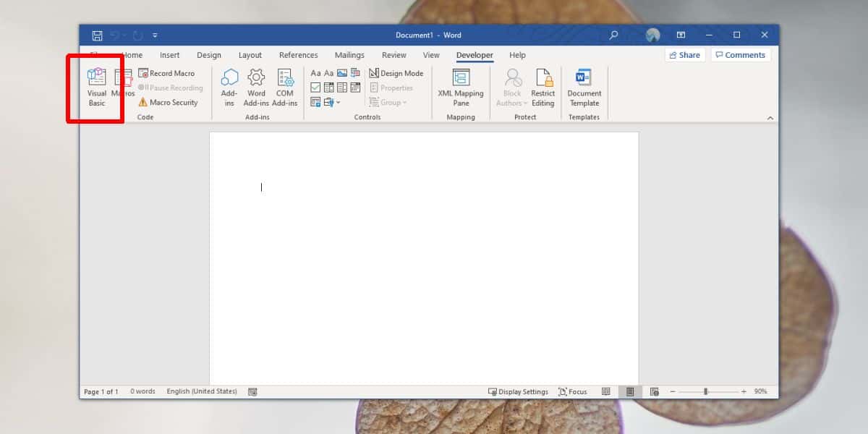Switch to the Mailings tab
The image size is (868, 434).
point(349,55)
